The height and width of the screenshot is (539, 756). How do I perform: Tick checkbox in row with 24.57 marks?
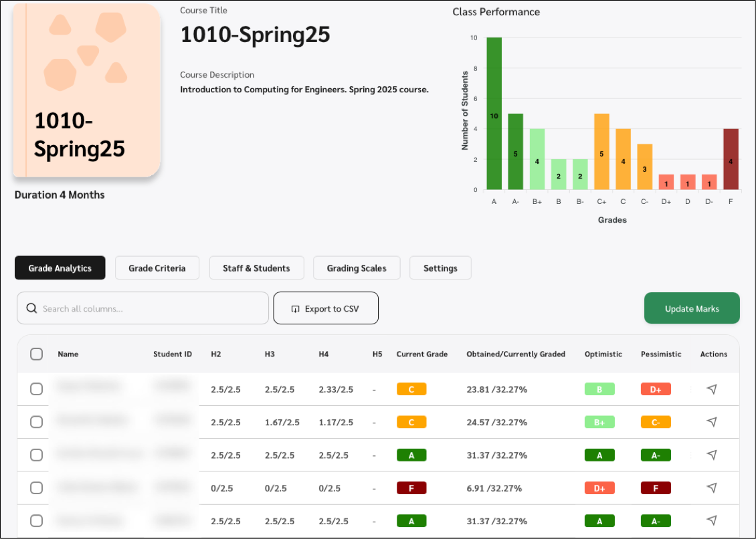pos(37,422)
